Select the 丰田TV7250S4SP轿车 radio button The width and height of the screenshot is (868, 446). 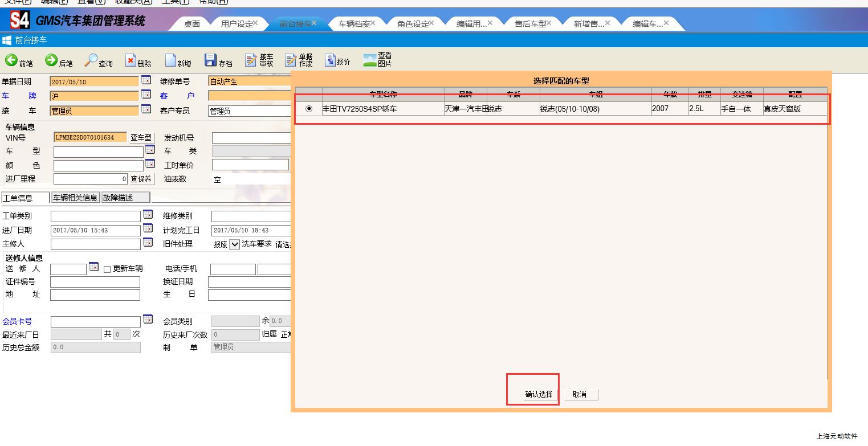pyautogui.click(x=309, y=109)
